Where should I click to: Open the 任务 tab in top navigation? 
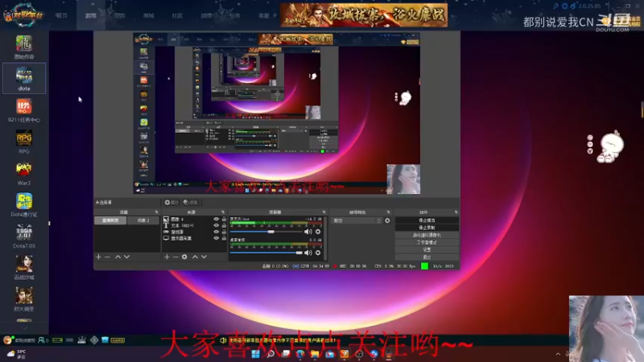[235, 15]
